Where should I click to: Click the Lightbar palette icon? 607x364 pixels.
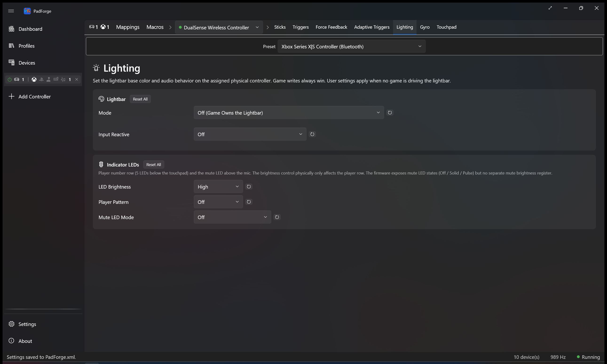point(101,99)
